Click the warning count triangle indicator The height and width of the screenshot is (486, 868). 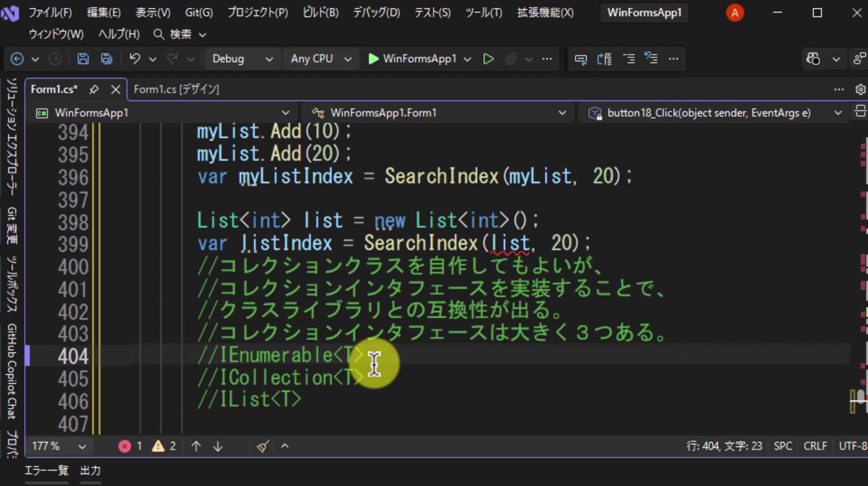click(164, 446)
